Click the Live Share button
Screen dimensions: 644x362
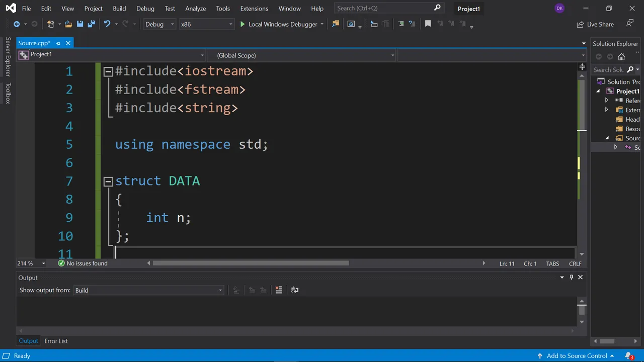pyautogui.click(x=595, y=24)
